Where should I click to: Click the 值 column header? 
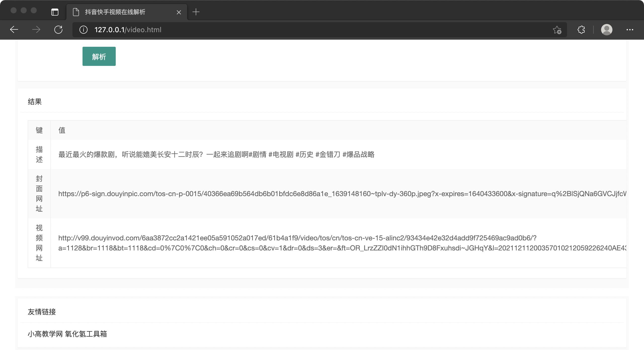coord(62,130)
